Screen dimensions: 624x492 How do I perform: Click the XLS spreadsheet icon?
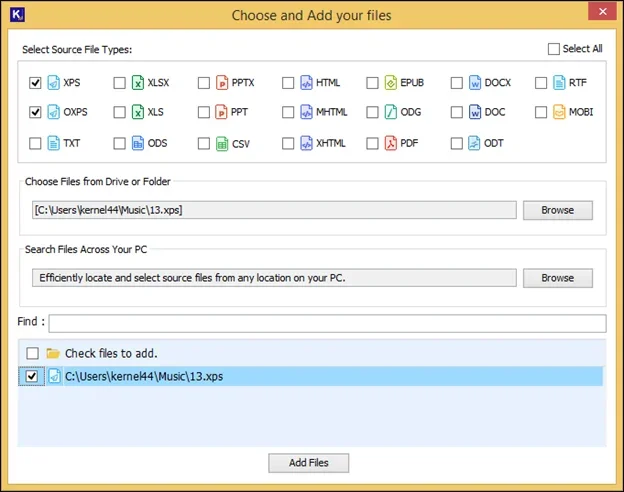click(x=138, y=112)
